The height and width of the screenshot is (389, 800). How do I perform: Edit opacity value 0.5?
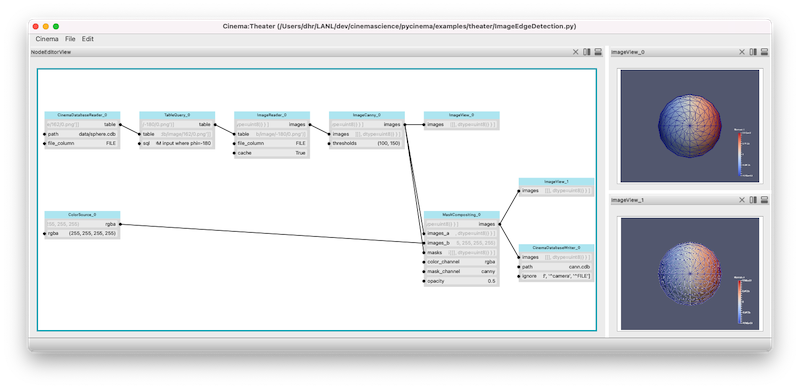pyautogui.click(x=491, y=281)
